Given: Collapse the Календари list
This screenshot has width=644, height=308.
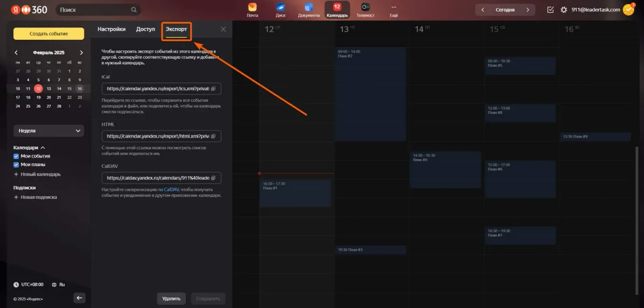Looking at the screenshot, I should 43,147.
